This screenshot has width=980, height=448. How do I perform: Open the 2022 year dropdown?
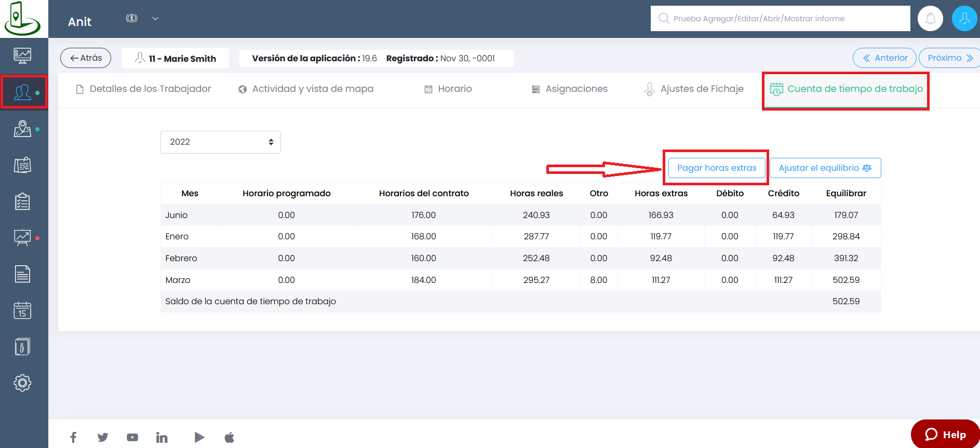point(221,142)
